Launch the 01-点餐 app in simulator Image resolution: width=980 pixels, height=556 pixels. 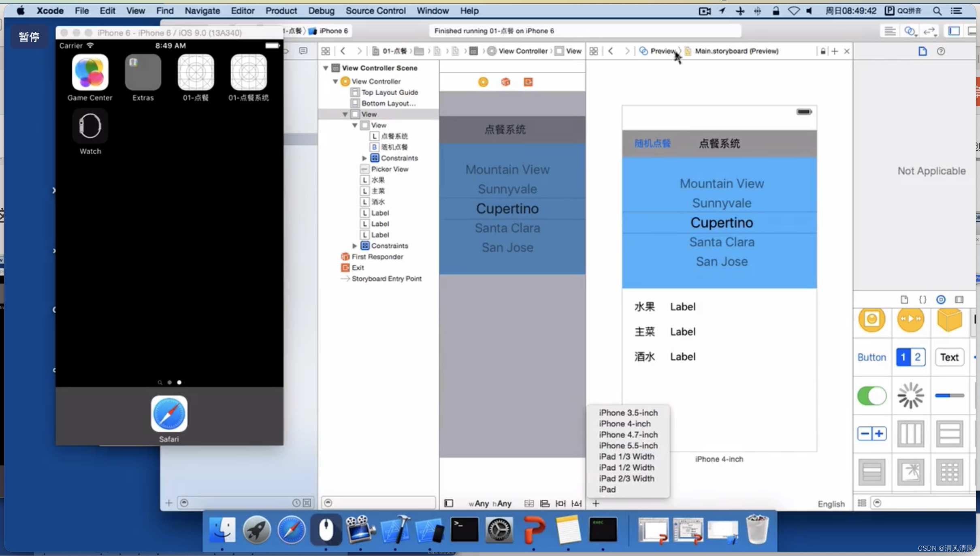pyautogui.click(x=196, y=72)
